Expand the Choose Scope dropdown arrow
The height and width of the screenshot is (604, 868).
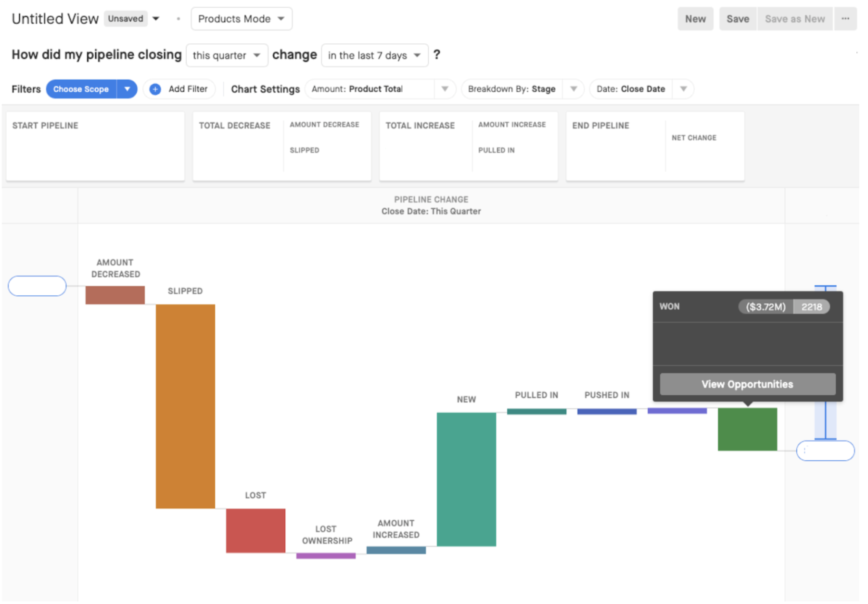[x=127, y=89]
